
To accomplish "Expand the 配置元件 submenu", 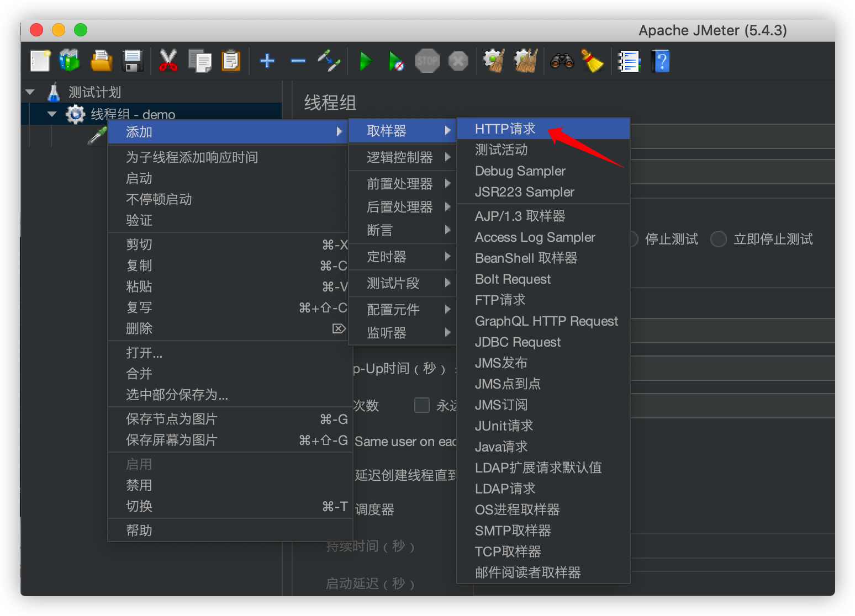I will (x=403, y=310).
